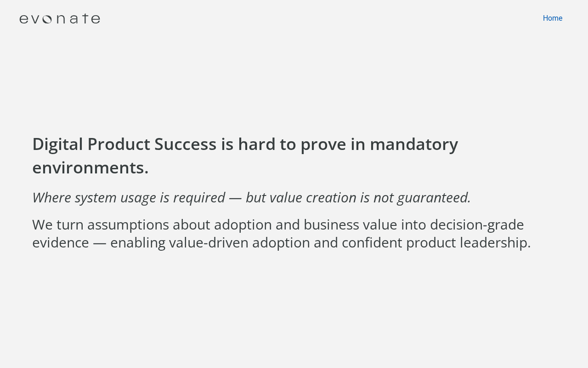Click the cross-shaped "t" in the logo
The width and height of the screenshot is (588, 368).
tap(85, 18)
